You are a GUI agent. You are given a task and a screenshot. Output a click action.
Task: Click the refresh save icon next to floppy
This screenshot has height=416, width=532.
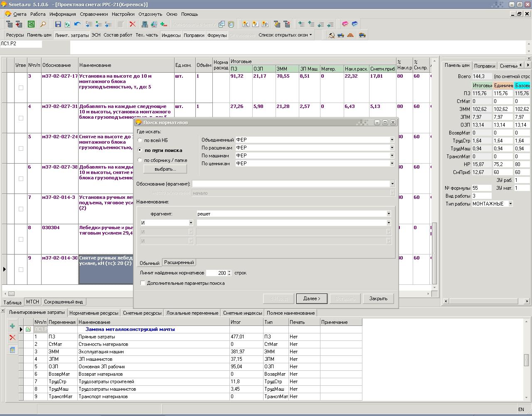pyautogui.click(x=67, y=24)
